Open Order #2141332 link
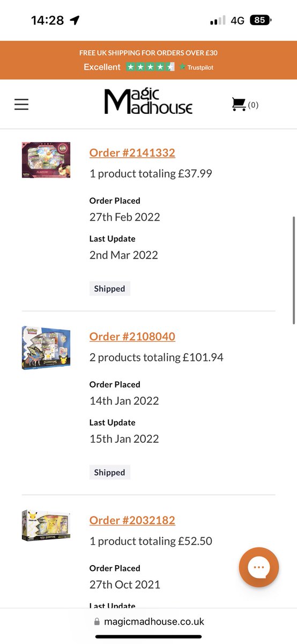 132,153
